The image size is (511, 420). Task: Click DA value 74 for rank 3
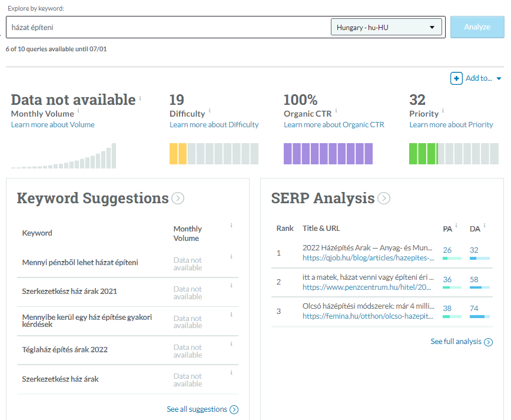click(x=474, y=309)
